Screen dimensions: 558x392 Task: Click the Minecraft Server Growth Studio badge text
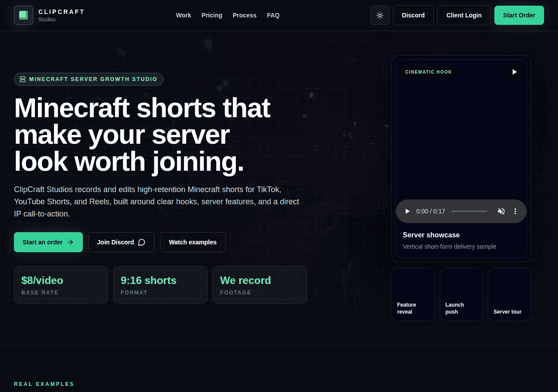93,79
